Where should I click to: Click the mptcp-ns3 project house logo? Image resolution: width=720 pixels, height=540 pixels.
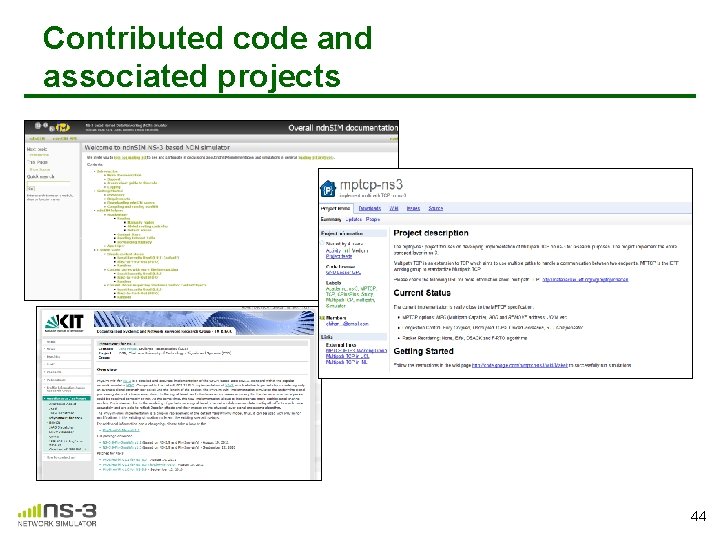pos(328,189)
